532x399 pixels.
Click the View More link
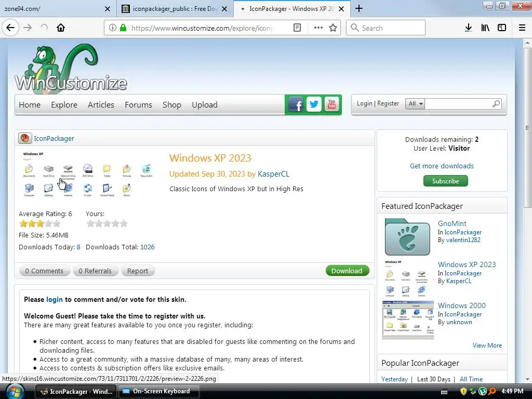(x=487, y=345)
